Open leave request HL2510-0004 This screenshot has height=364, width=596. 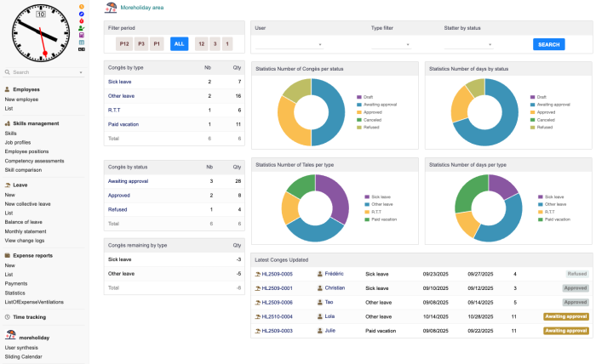click(277, 316)
